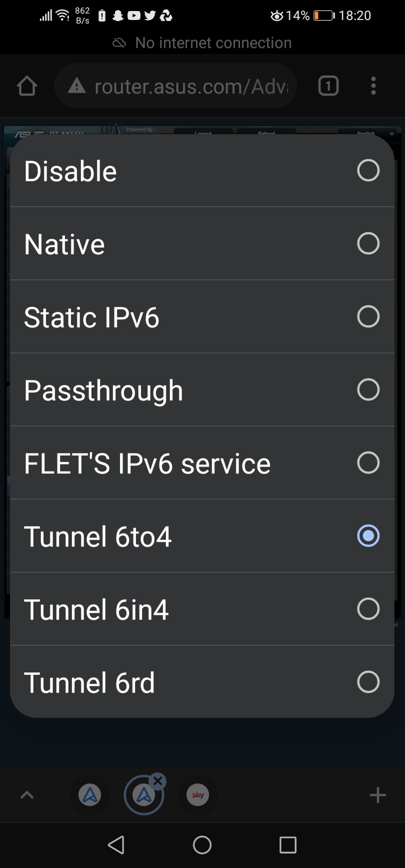This screenshot has width=405, height=868.
Task: Open the browser three-dot menu
Action: coord(373,86)
